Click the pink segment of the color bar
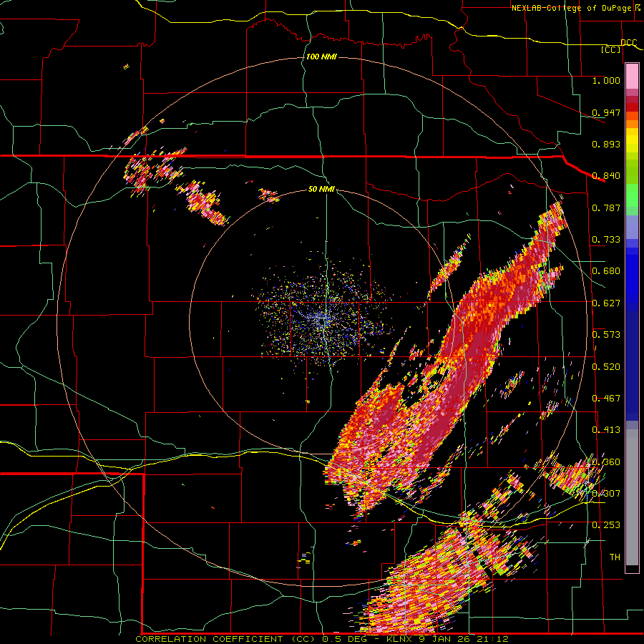The image size is (644, 644). pos(632,77)
